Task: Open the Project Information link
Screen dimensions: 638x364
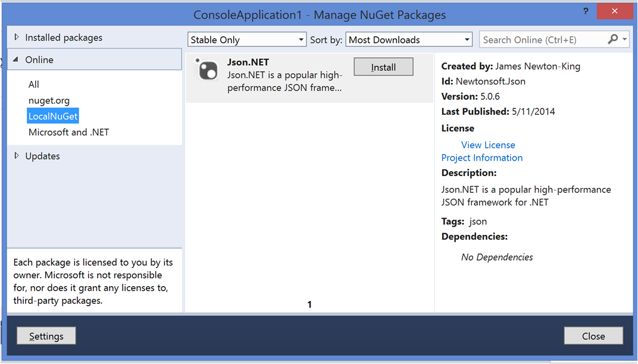Action: (x=482, y=158)
